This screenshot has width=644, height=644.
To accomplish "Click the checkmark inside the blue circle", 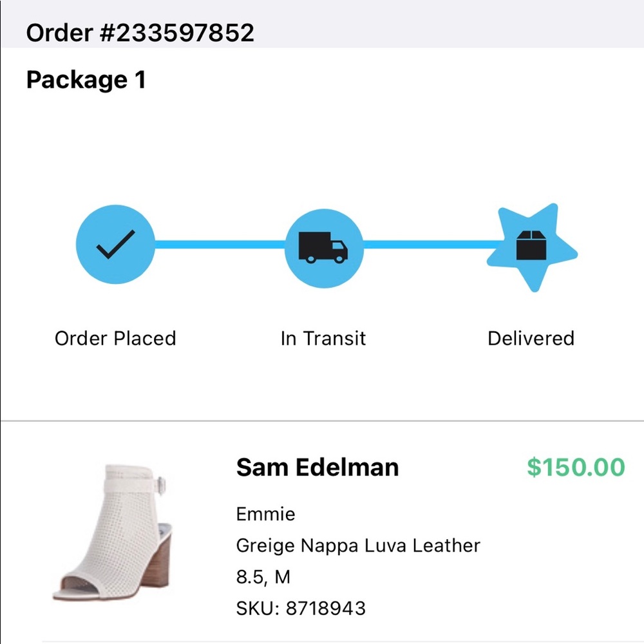I will pyautogui.click(x=115, y=244).
